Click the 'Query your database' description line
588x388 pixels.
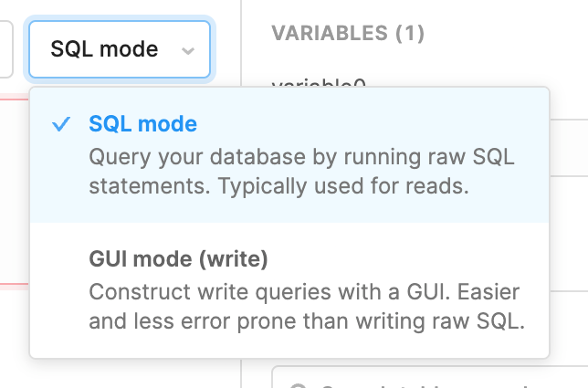[x=301, y=156]
